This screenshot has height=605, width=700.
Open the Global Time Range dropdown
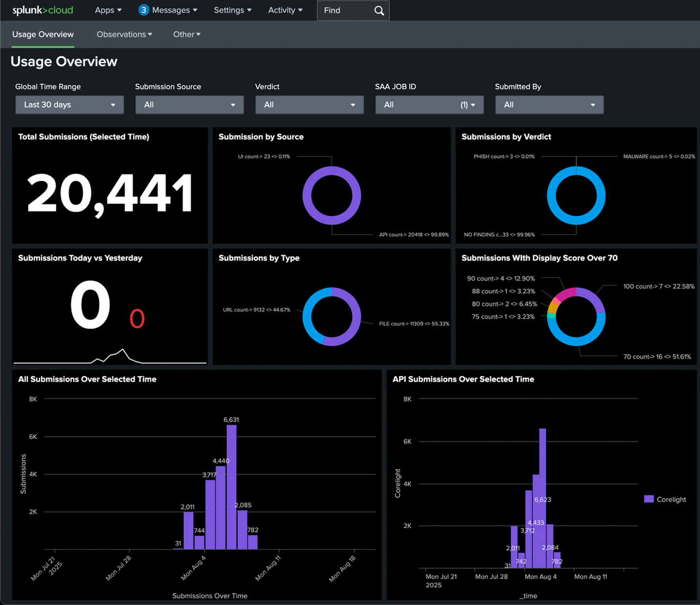(70, 105)
